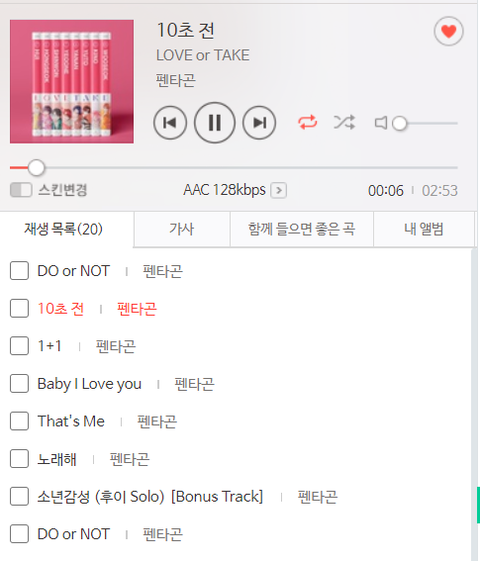
Task: Play That's Me from the playlist
Action: click(x=71, y=421)
